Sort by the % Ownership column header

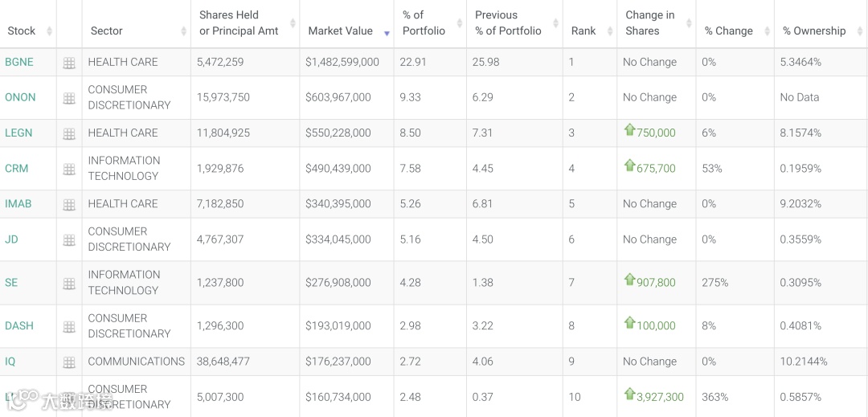[814, 31]
